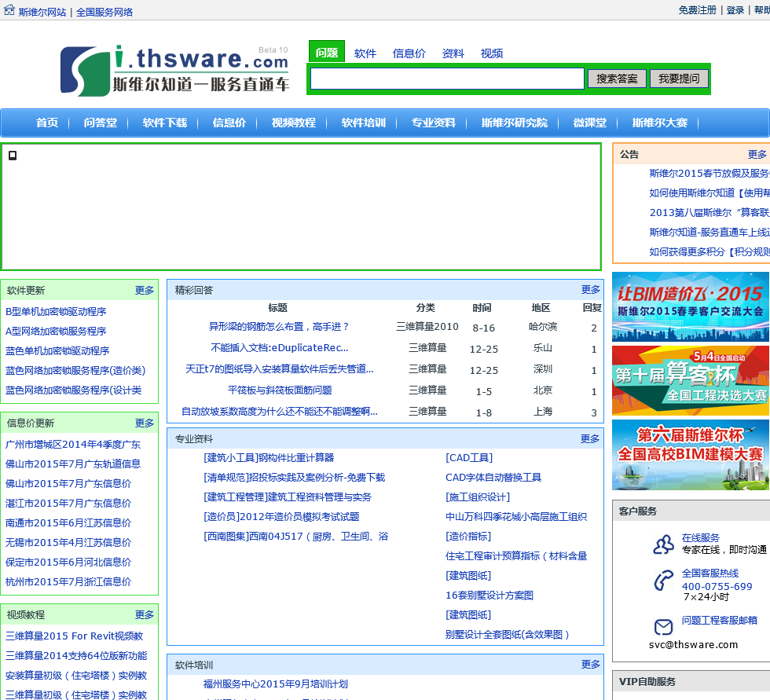Screen dimensions: 770x700
Task: Click the 斯维尔网站 top link
Action: click(x=42, y=13)
